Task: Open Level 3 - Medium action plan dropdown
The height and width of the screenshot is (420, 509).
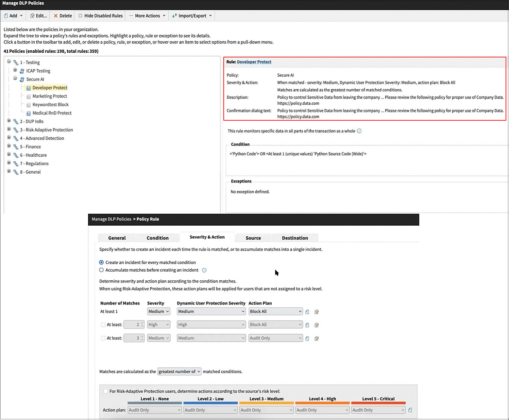Action: (x=266, y=410)
